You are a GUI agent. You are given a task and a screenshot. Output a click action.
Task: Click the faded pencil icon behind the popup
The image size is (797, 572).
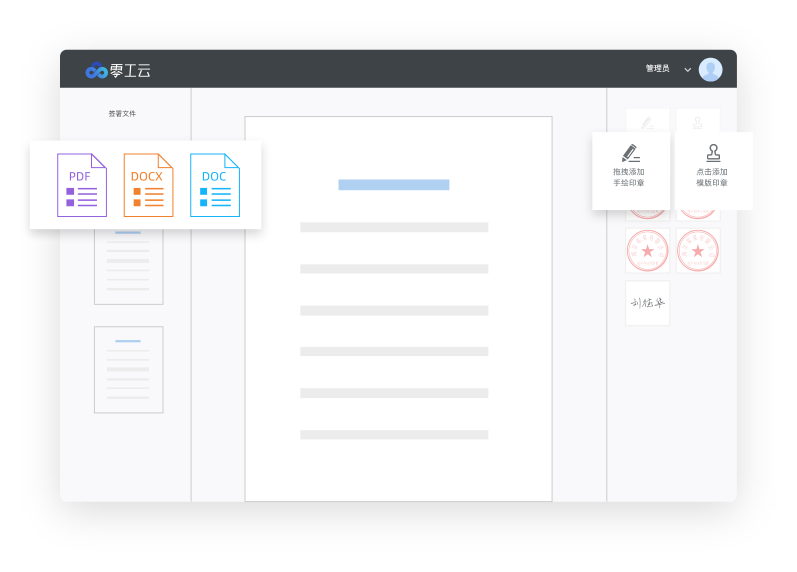[x=647, y=121]
